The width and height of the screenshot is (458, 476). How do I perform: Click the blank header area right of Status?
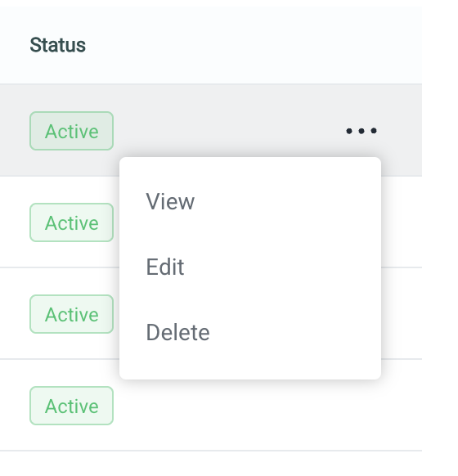pyautogui.click(x=254, y=45)
